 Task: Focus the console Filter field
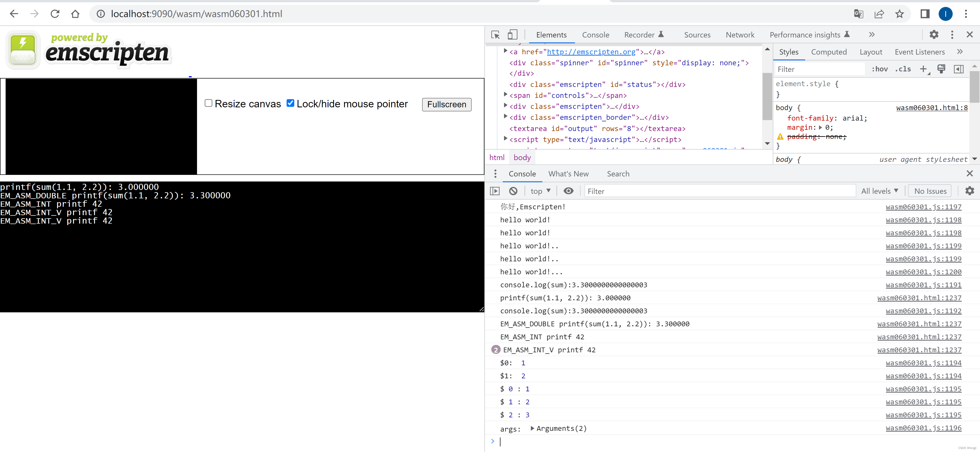(x=720, y=191)
